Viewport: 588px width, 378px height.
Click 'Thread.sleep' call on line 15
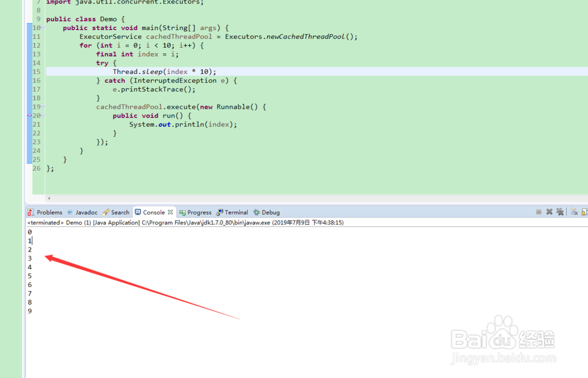click(x=138, y=72)
